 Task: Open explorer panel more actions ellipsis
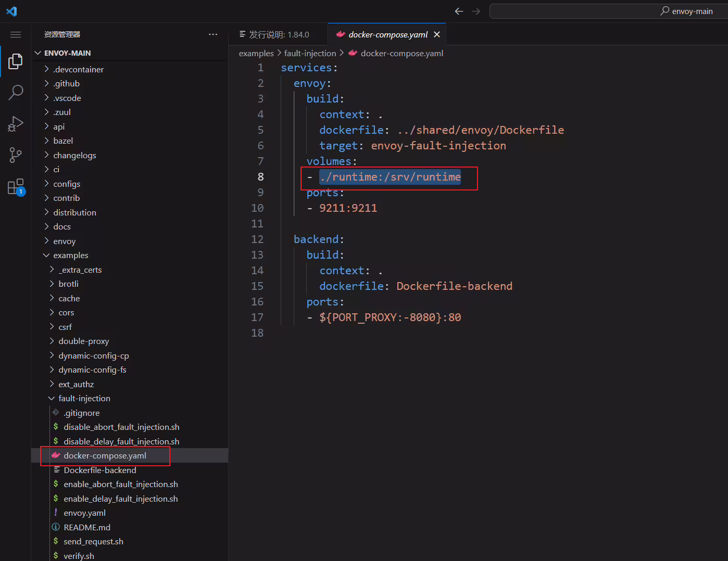[x=213, y=34]
